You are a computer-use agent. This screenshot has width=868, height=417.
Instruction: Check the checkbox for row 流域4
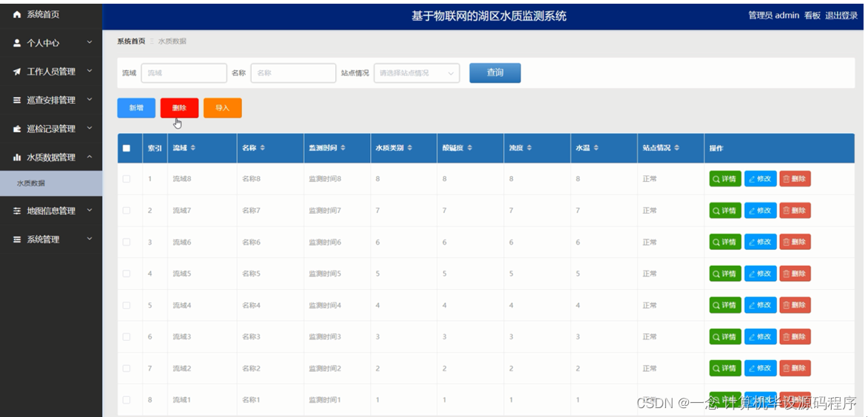tap(127, 305)
